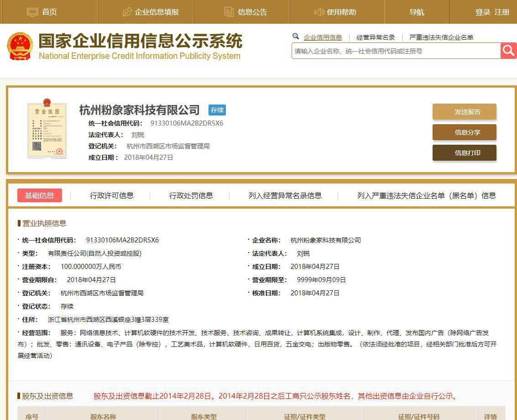Open the 信息公告 menu item
The image size is (517, 420).
(252, 12)
